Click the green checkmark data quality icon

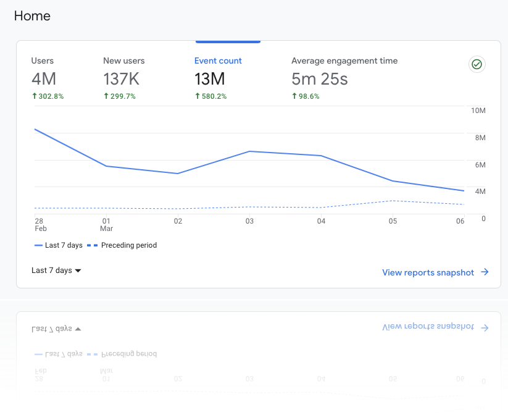[477, 64]
